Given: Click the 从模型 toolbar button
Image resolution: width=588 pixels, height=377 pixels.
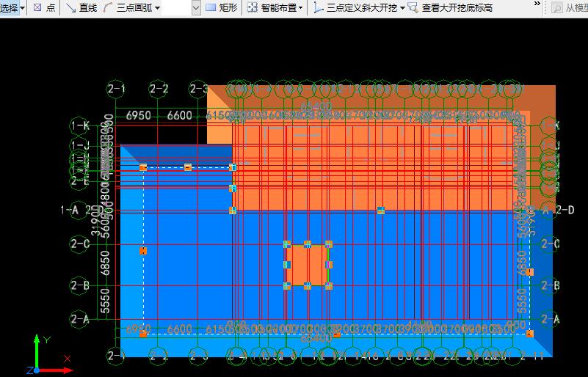Looking at the screenshot, I should click(569, 8).
